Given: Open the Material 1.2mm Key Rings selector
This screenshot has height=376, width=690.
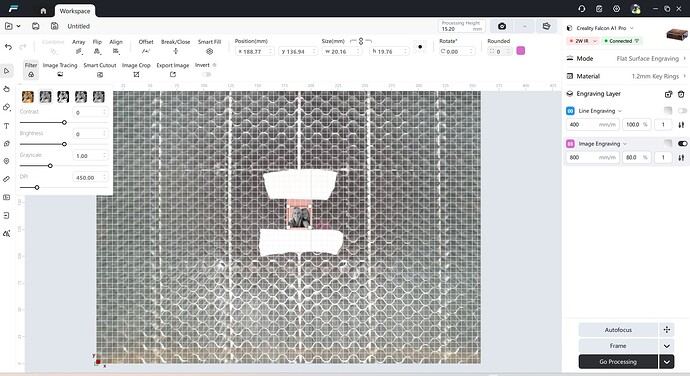Looking at the screenshot, I should point(626,76).
